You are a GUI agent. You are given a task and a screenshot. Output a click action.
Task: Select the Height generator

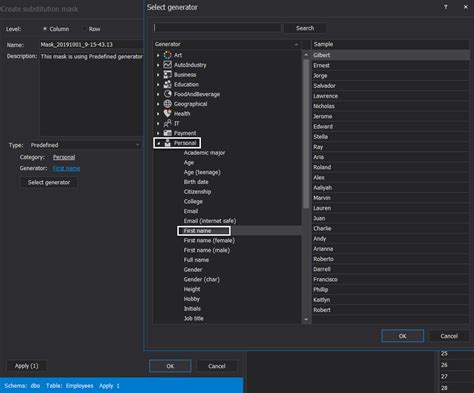coord(192,289)
